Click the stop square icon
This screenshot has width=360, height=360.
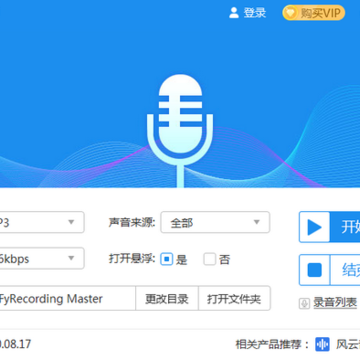click(314, 270)
